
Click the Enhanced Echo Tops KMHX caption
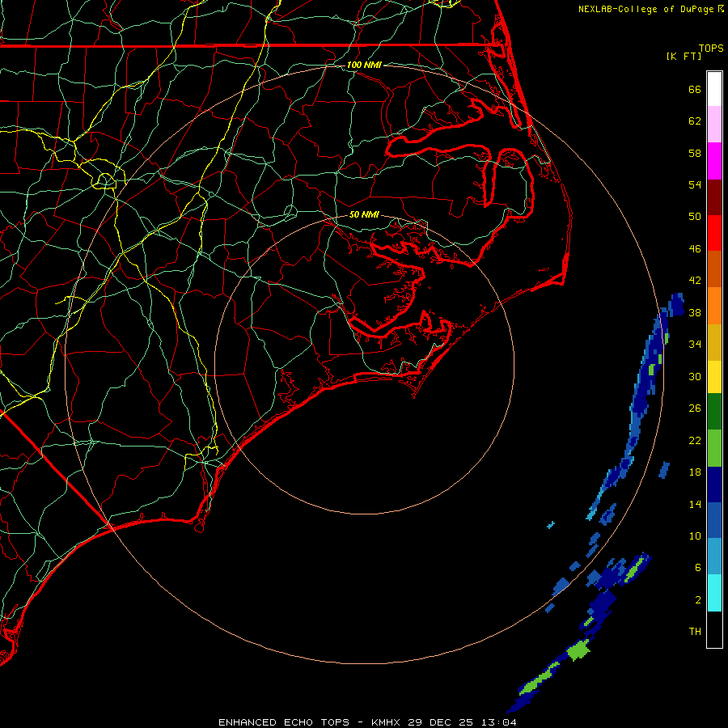[367, 722]
